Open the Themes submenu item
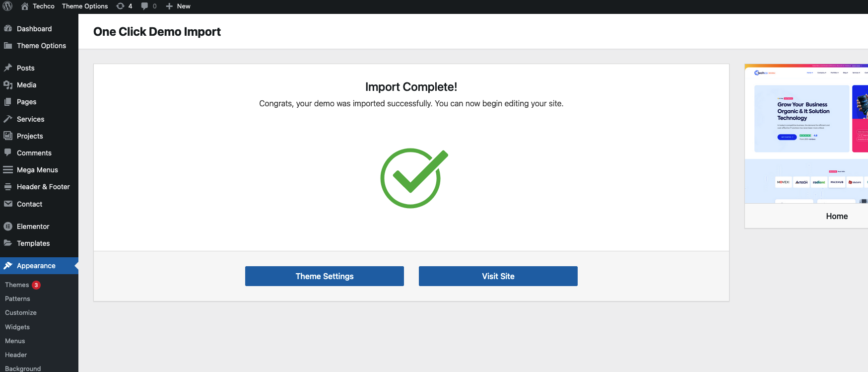Viewport: 868px width, 372px height. 17,285
